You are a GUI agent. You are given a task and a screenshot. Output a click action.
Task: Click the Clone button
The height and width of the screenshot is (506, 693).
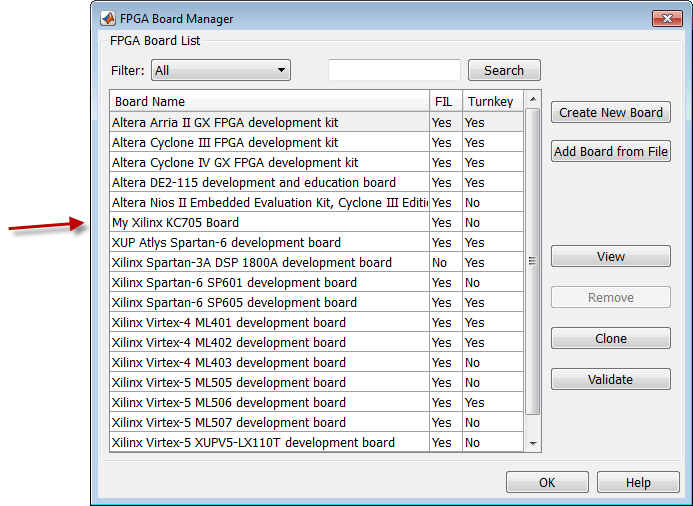tap(610, 339)
